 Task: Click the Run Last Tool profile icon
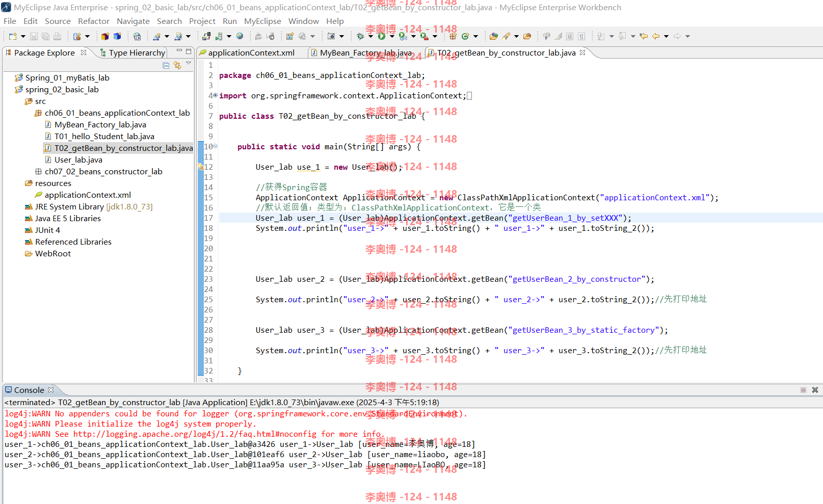(x=403, y=36)
